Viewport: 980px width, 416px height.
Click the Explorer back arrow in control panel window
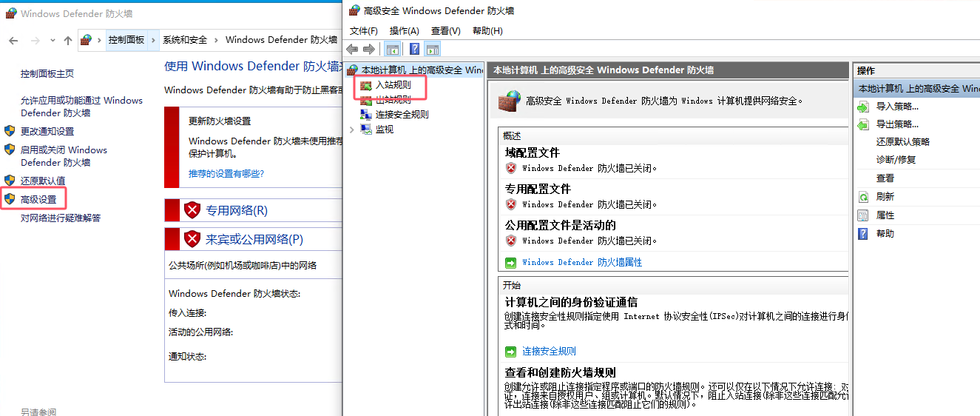[x=13, y=40]
